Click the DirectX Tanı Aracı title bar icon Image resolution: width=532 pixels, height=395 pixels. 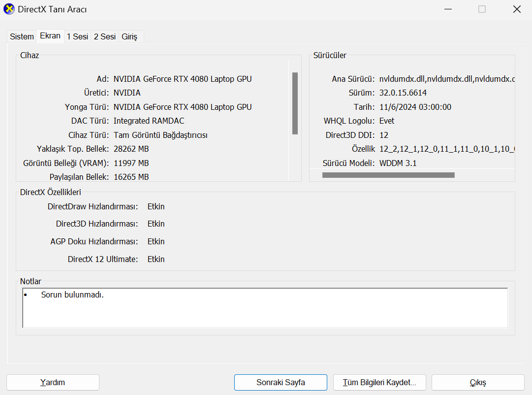pyautogui.click(x=9, y=9)
